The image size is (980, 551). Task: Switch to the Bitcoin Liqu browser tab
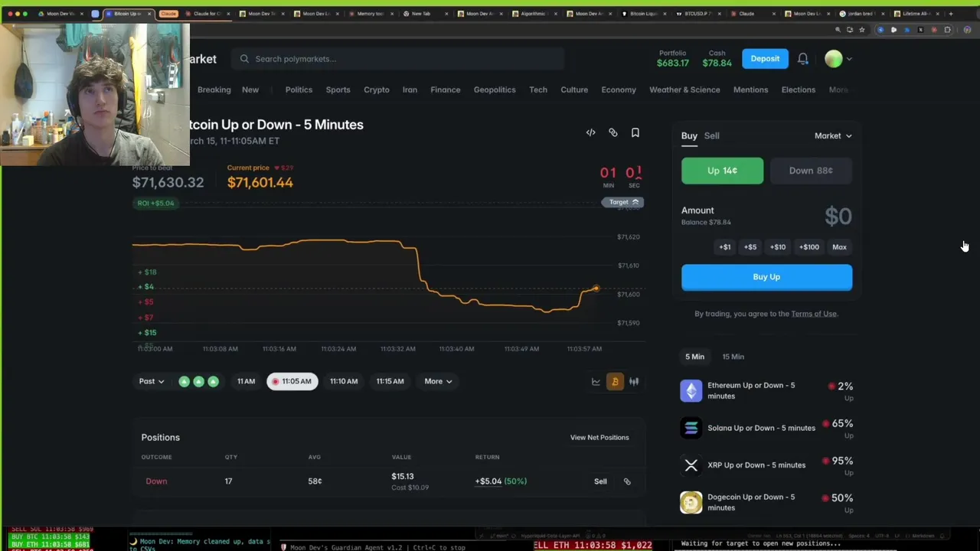point(643,14)
